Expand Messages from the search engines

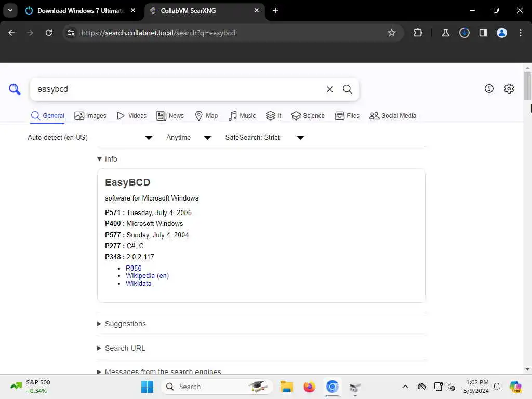coord(159,371)
